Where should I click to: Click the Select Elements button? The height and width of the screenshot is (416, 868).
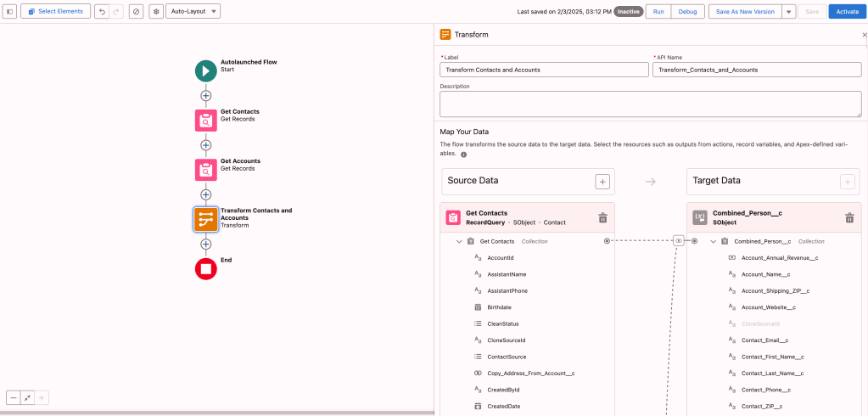(x=55, y=11)
